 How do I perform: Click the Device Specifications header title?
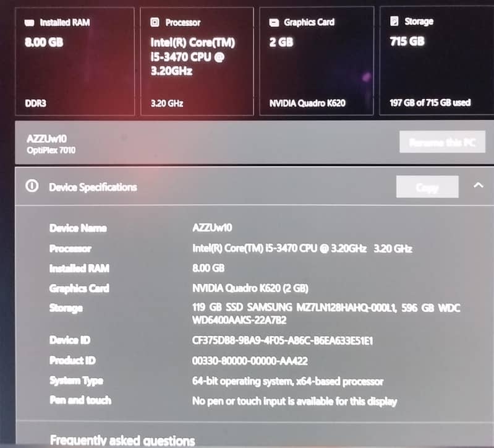coord(93,187)
